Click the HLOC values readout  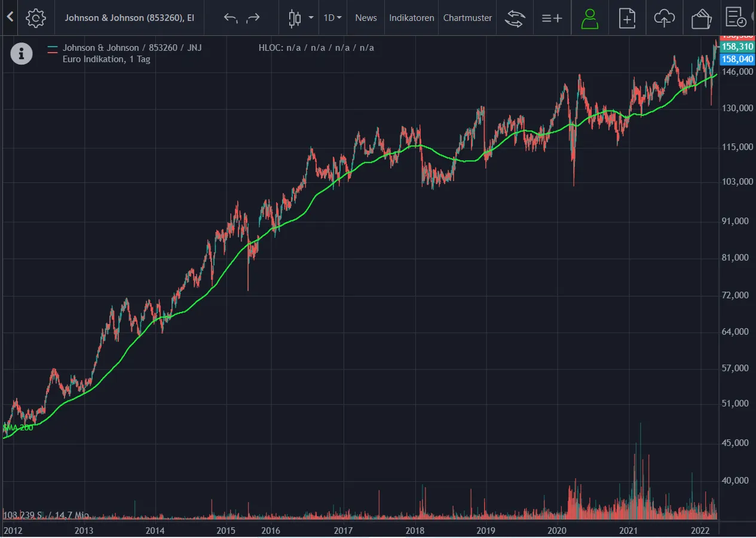point(316,48)
